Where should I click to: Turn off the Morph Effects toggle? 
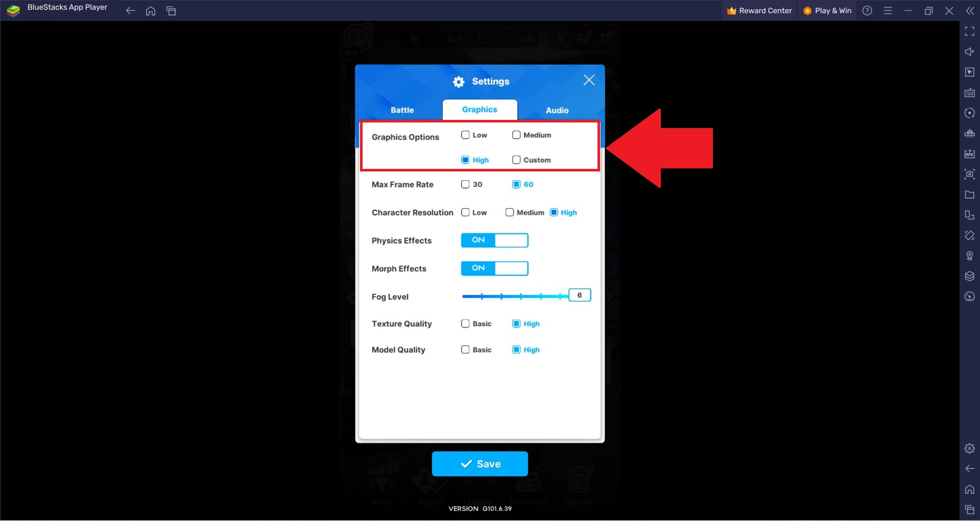coord(494,268)
